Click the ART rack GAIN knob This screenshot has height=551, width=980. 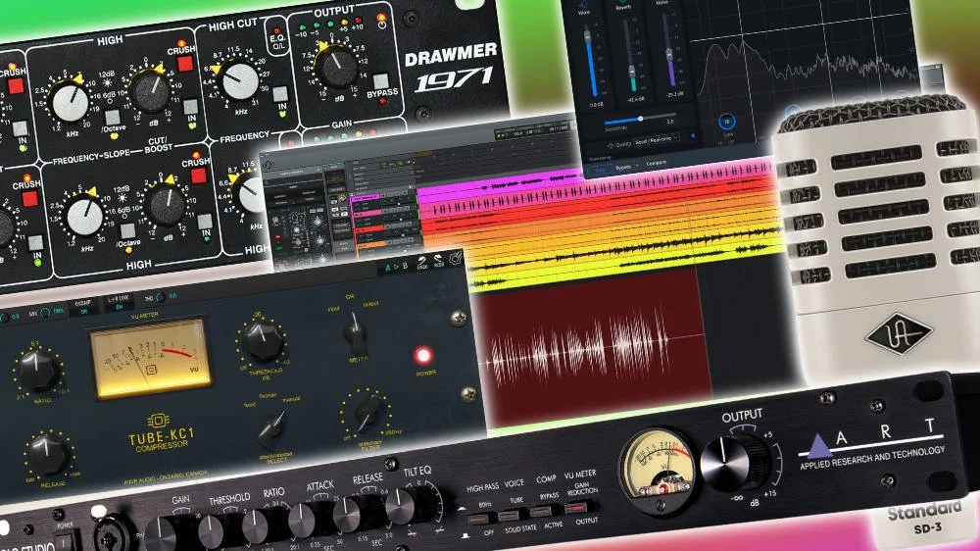pyautogui.click(x=162, y=533)
